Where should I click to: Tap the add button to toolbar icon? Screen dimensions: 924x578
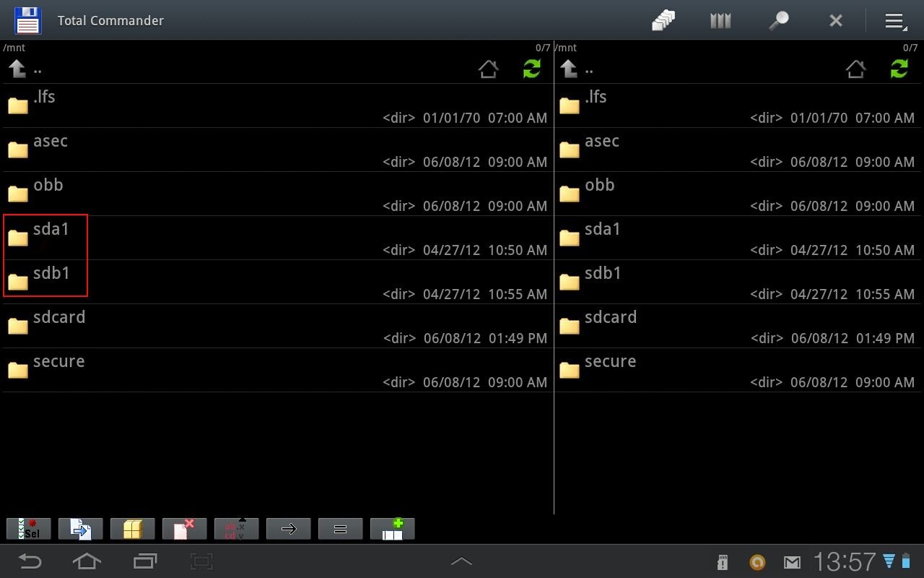point(393,529)
